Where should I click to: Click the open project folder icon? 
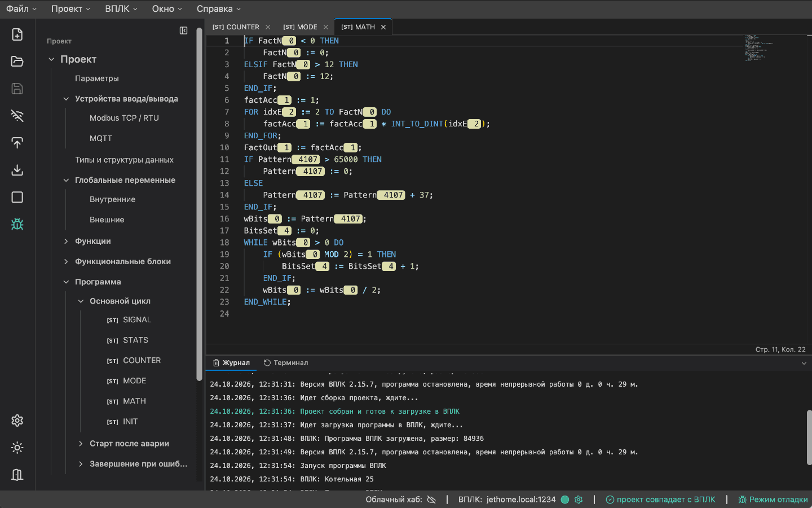(17, 62)
